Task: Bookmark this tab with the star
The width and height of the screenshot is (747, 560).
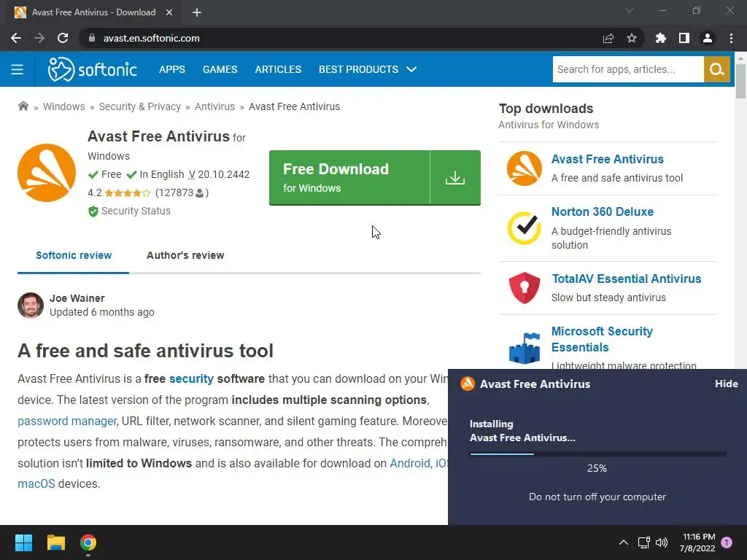Action: click(632, 38)
